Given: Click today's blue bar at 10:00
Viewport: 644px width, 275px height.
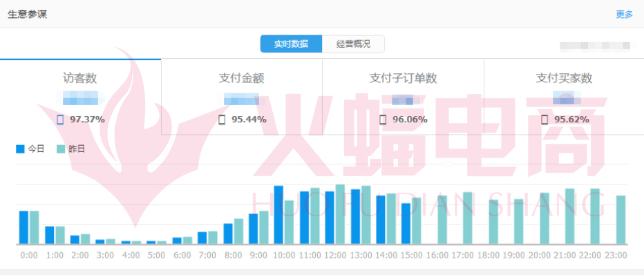Looking at the screenshot, I should click(278, 215).
